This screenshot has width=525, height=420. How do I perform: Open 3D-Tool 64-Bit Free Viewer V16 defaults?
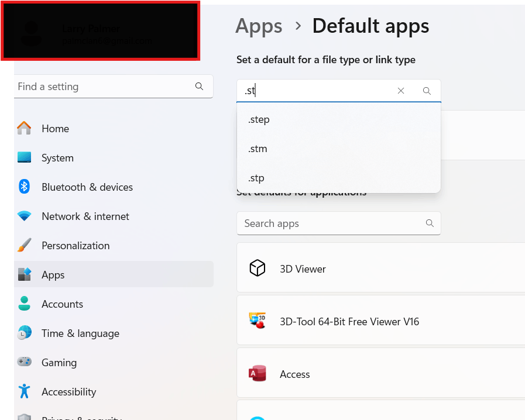(380, 320)
